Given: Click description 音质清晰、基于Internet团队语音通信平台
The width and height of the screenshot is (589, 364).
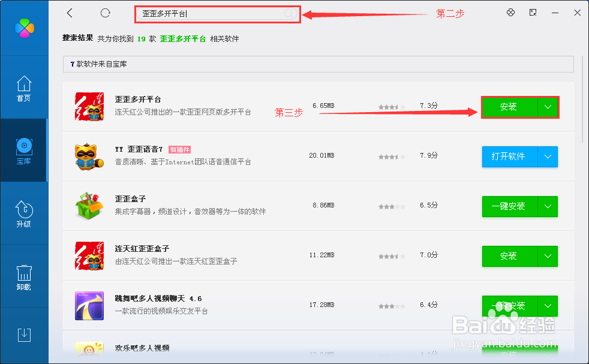Looking at the screenshot, I should pos(183,162).
